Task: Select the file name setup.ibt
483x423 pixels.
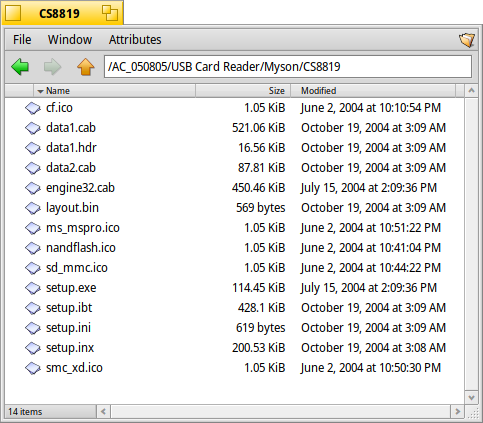Action: tap(69, 308)
